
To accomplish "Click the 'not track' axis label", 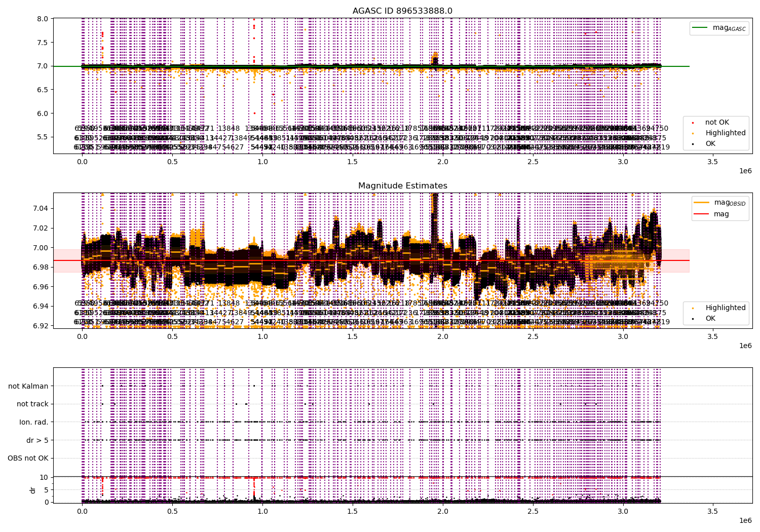I will [32, 404].
